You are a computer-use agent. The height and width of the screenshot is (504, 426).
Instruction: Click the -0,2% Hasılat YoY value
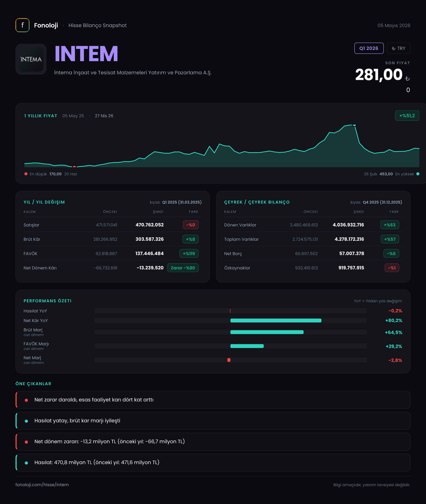[x=395, y=311]
